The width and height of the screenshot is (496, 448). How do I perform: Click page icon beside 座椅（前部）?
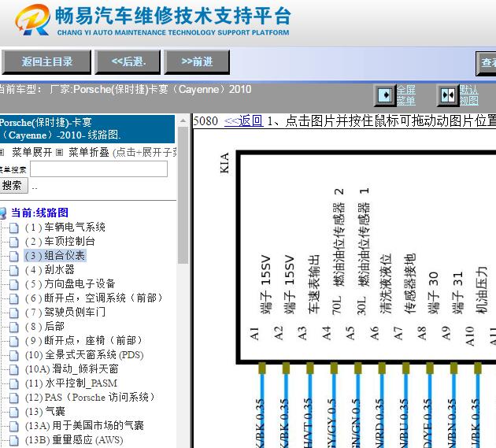(x=13, y=341)
